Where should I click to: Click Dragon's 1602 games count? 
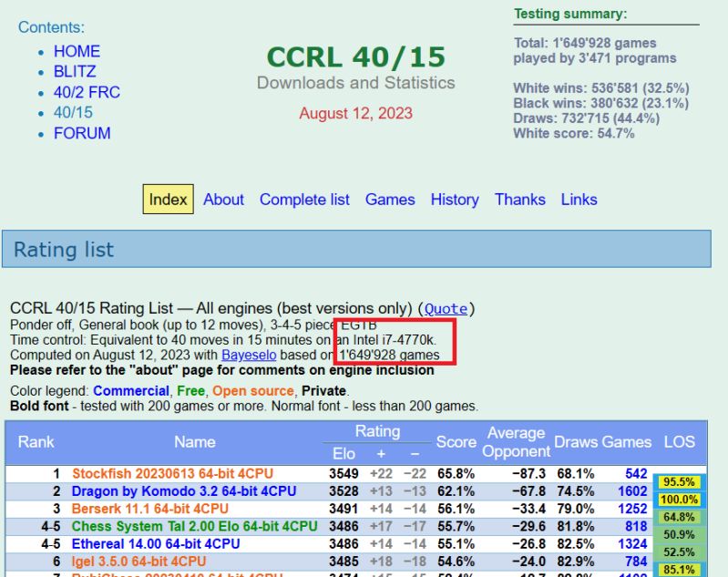click(x=632, y=491)
